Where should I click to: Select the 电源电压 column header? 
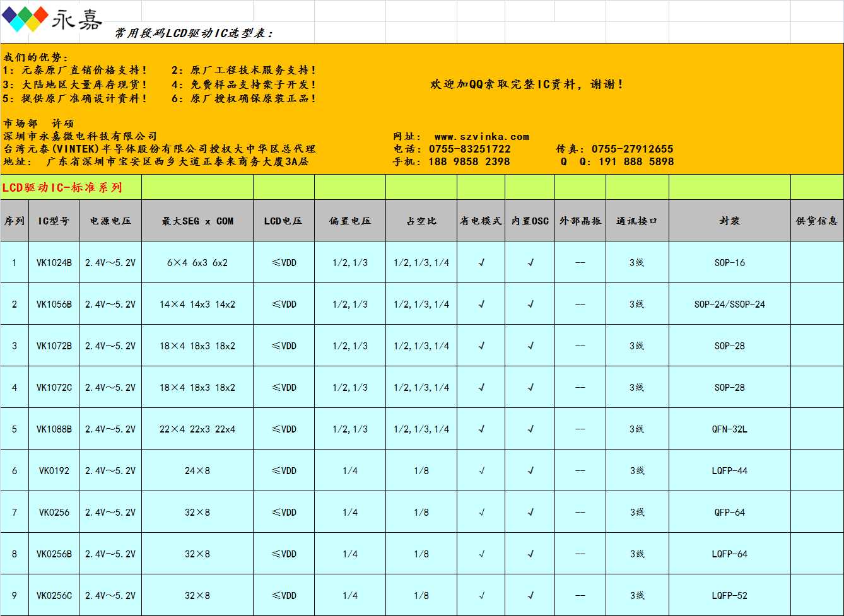point(110,221)
